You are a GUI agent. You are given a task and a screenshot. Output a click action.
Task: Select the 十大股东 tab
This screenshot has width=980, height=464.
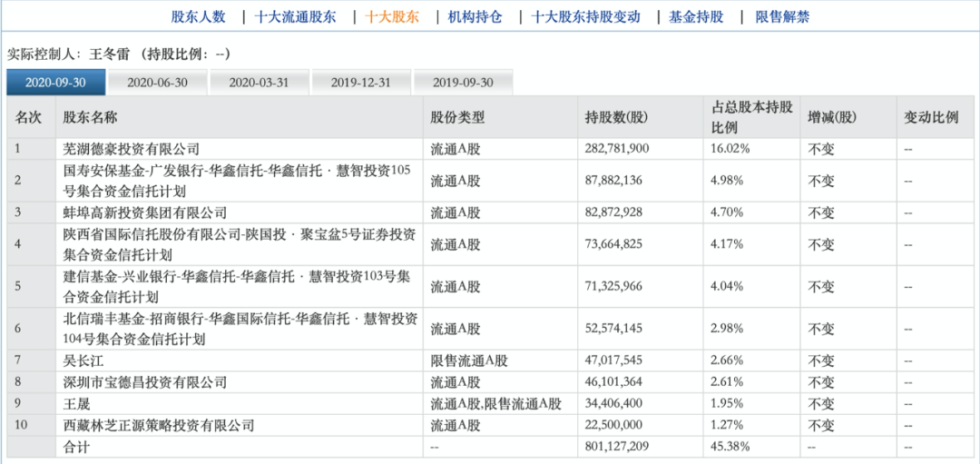coord(392,16)
